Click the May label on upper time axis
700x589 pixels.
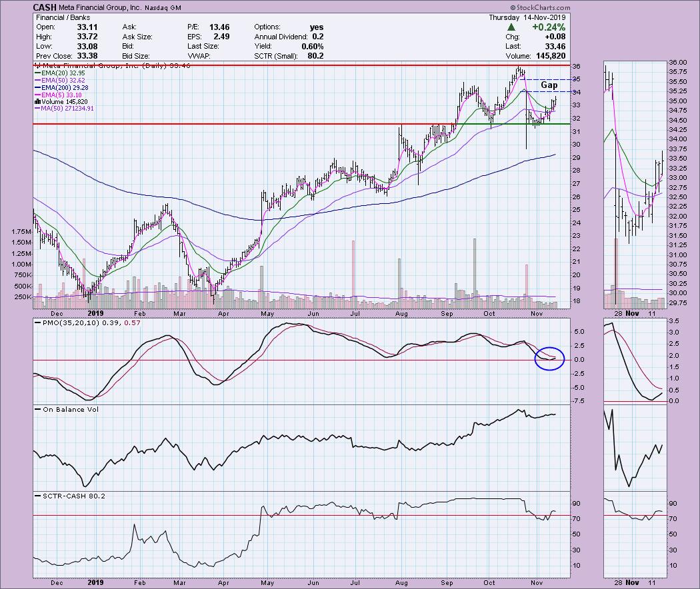tap(267, 313)
